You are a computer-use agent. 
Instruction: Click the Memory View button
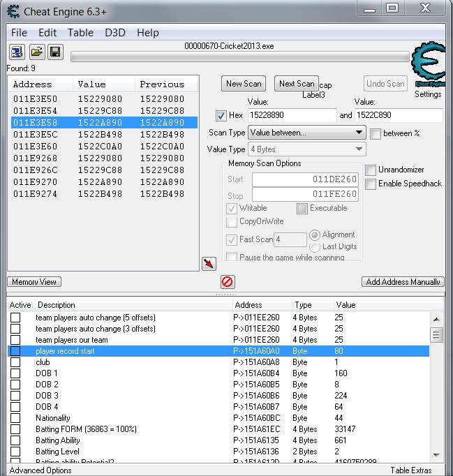[34, 282]
